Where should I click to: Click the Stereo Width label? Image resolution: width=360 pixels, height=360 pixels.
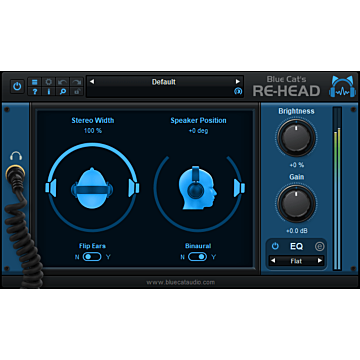point(93,121)
